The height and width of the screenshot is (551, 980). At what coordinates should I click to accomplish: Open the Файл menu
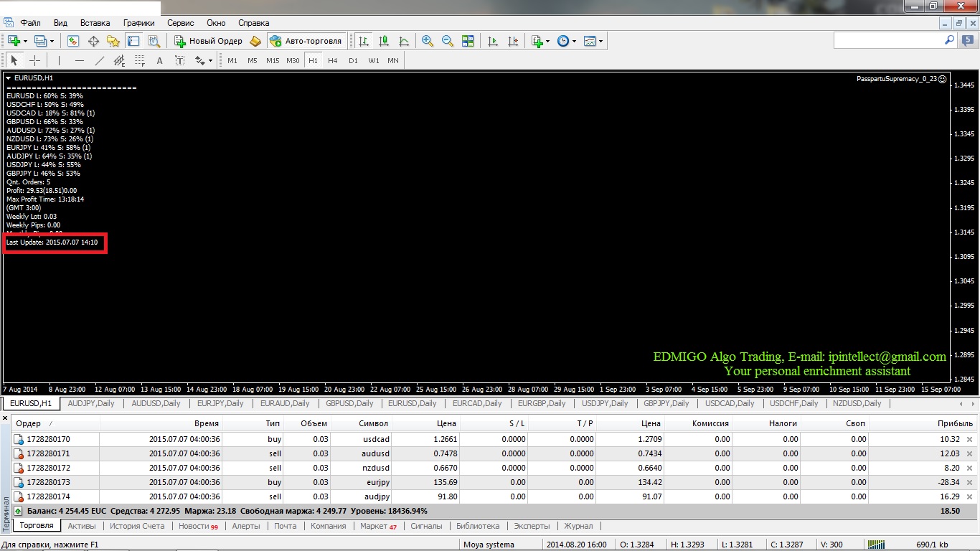[31, 23]
